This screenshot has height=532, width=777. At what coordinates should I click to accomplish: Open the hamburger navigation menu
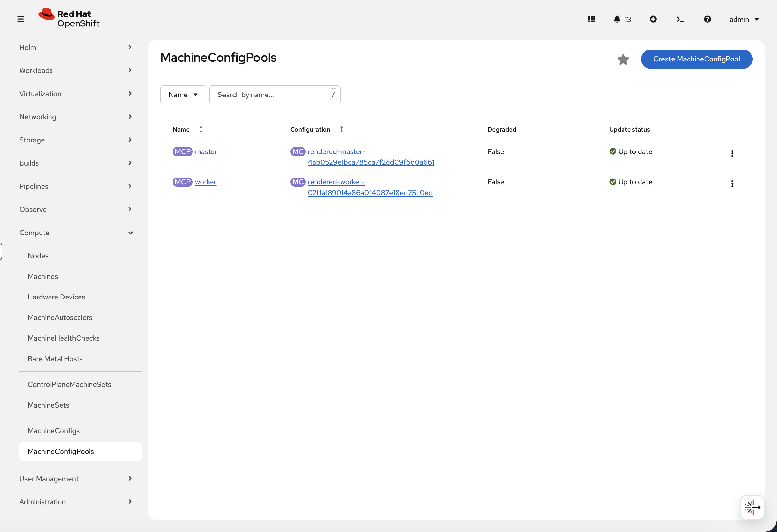[x=21, y=19]
